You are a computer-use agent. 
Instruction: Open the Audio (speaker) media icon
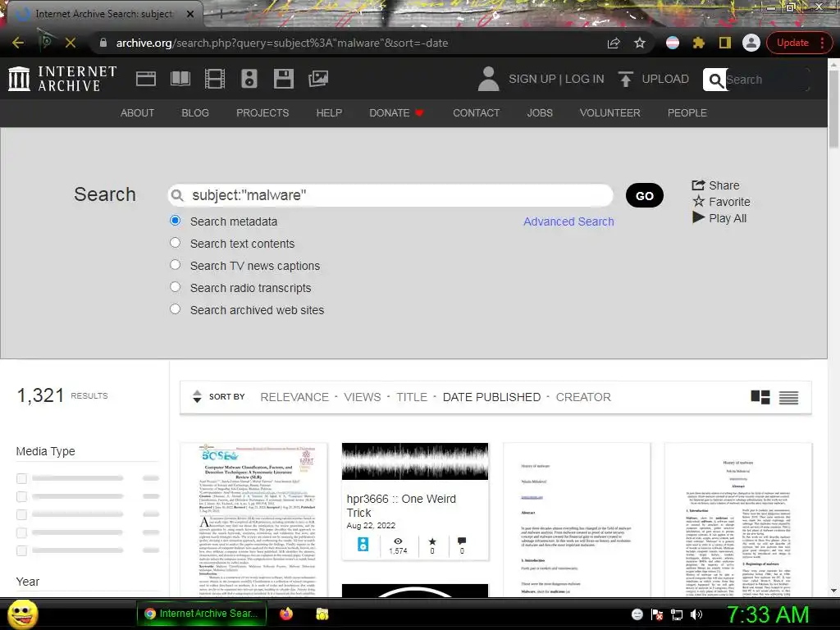[249, 79]
